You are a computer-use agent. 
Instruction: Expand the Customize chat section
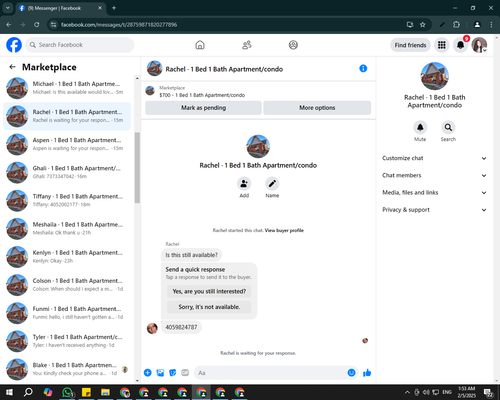[x=434, y=158]
